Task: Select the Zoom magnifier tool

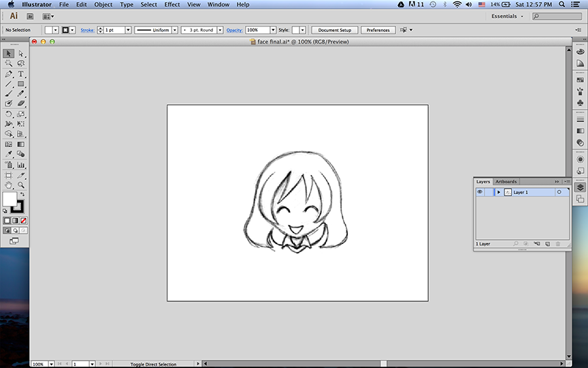Action: tap(21, 185)
